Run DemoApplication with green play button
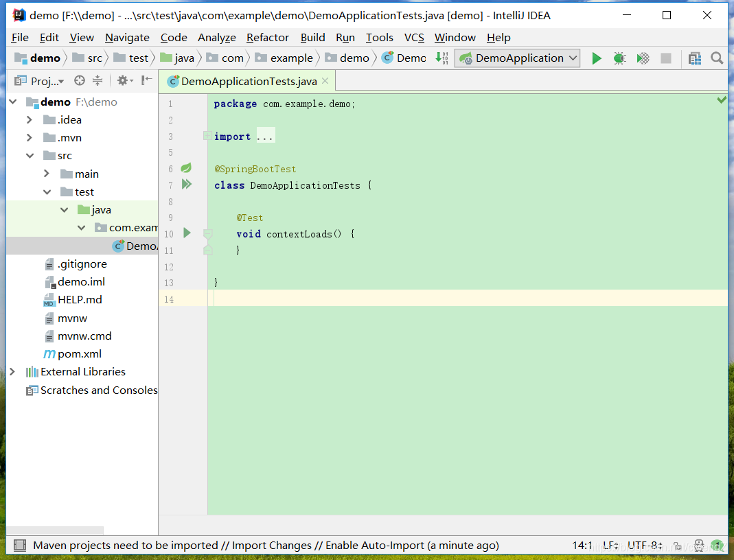Screen dimensions: 734x560 [597, 58]
